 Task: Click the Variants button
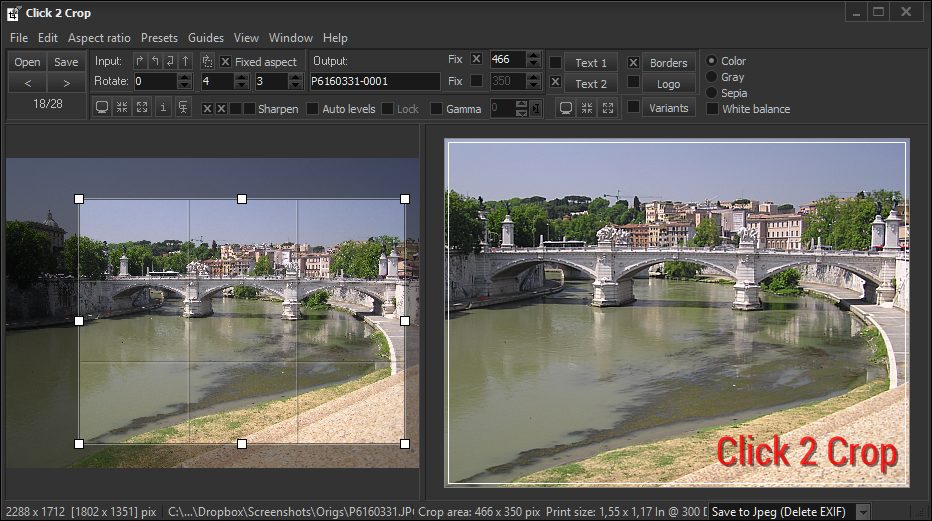click(x=669, y=108)
